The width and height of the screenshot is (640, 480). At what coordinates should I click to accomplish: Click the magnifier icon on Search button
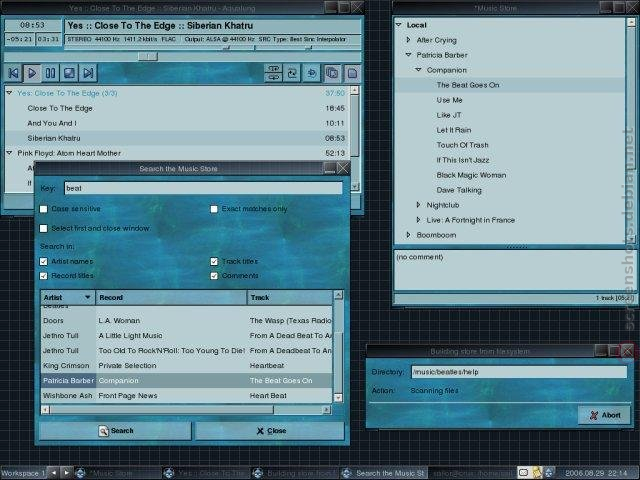[x=103, y=431]
